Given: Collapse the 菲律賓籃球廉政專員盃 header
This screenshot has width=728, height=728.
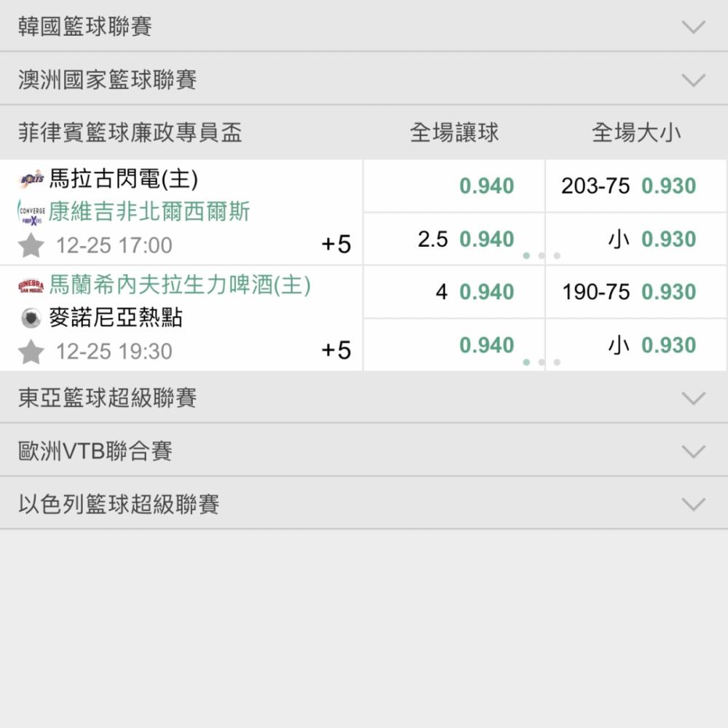Looking at the screenshot, I should pos(131,132).
